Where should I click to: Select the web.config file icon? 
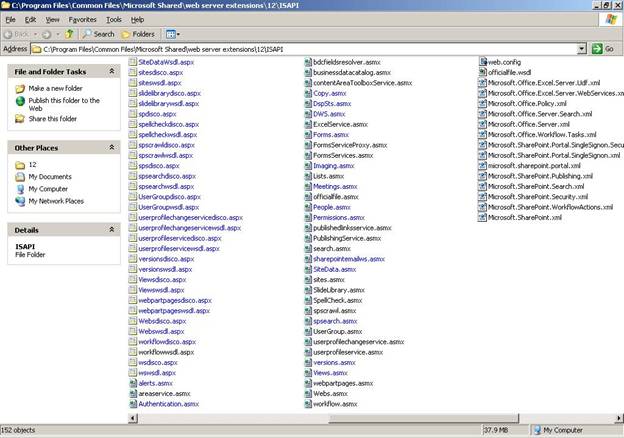483,62
